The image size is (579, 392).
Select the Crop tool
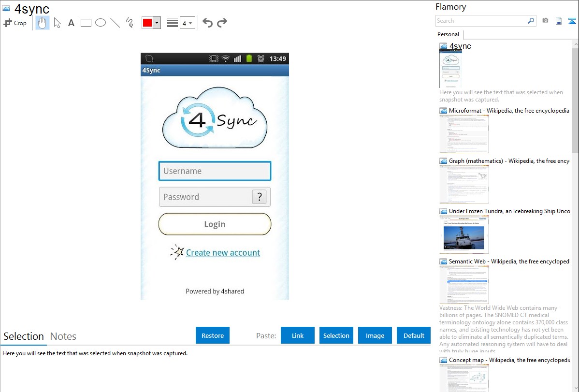click(15, 23)
